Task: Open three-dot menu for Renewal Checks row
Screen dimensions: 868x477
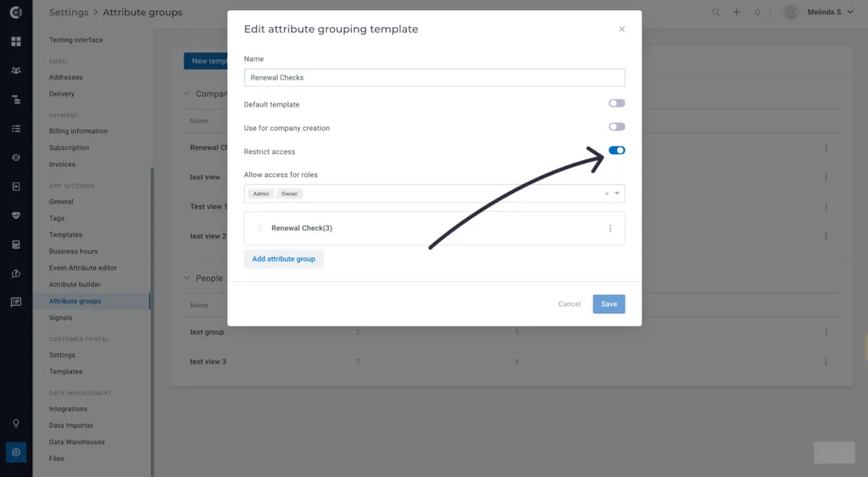Action: [x=826, y=147]
